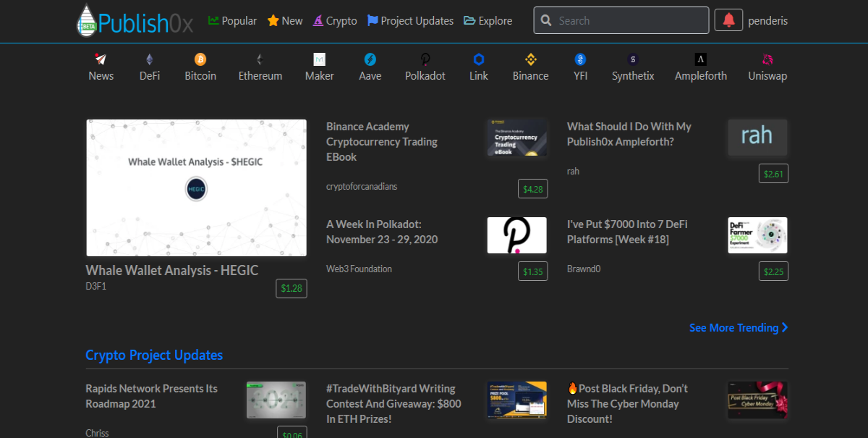Open the Explore navigation item
The width and height of the screenshot is (868, 438).
[488, 21]
